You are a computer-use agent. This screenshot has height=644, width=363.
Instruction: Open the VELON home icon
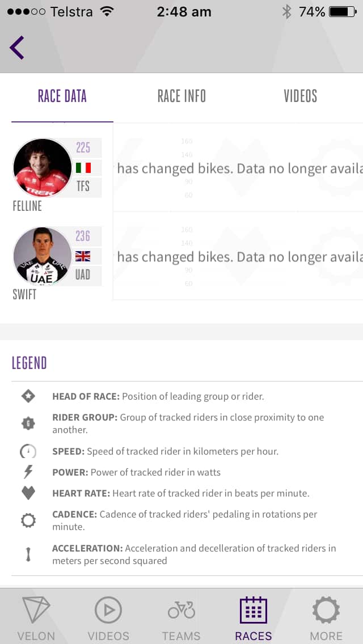[x=36, y=611]
